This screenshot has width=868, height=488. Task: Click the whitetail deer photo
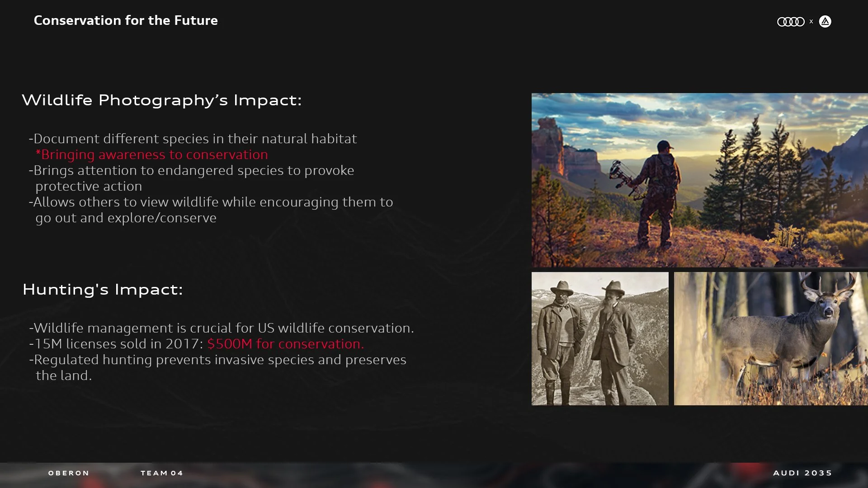click(770, 338)
